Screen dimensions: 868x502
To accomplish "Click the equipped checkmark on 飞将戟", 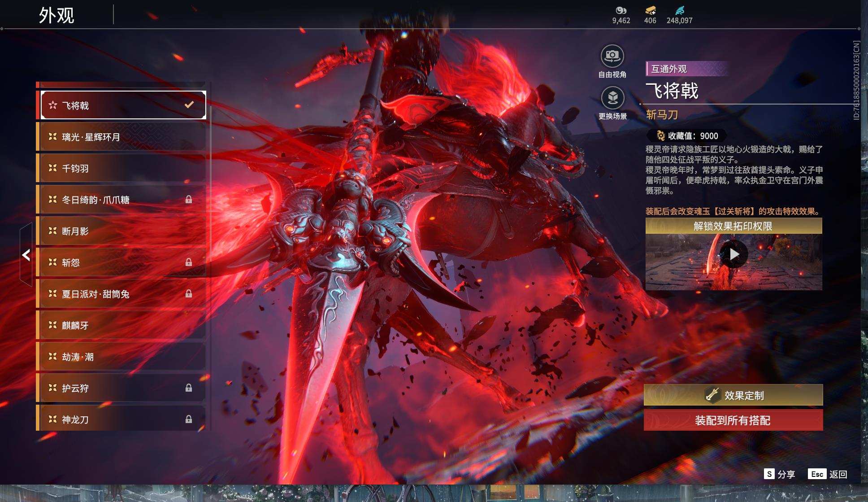I will 189,105.
